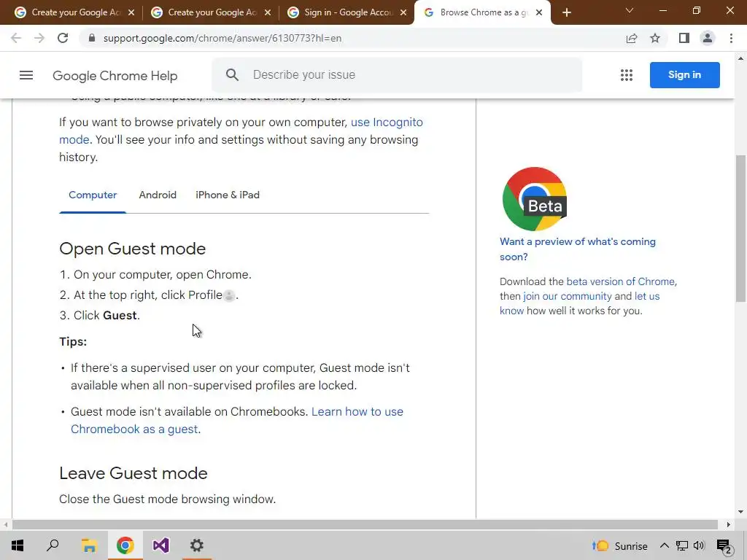Viewport: 747px width, 560px height.
Task: Click the blue Sign in button
Action: click(x=684, y=75)
